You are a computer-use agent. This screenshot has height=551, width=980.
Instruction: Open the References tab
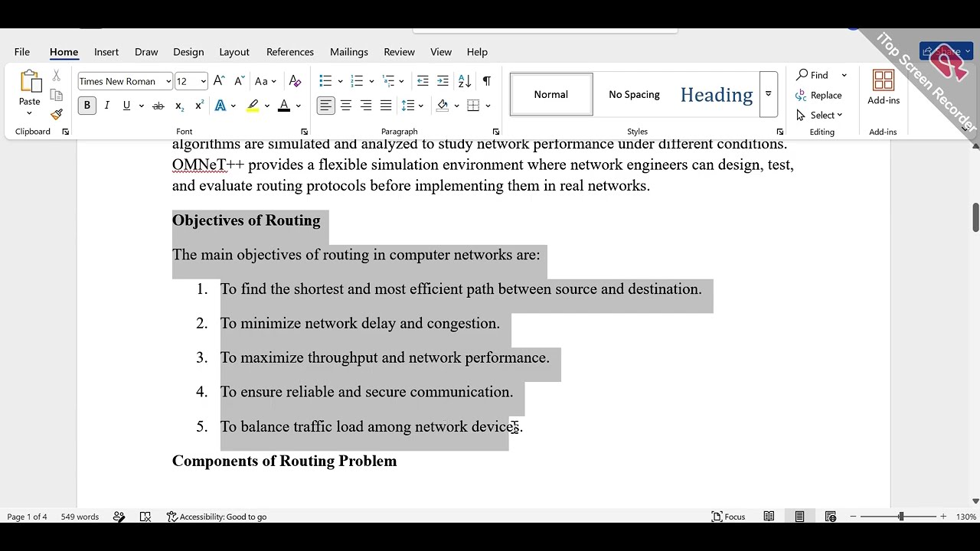(x=290, y=52)
